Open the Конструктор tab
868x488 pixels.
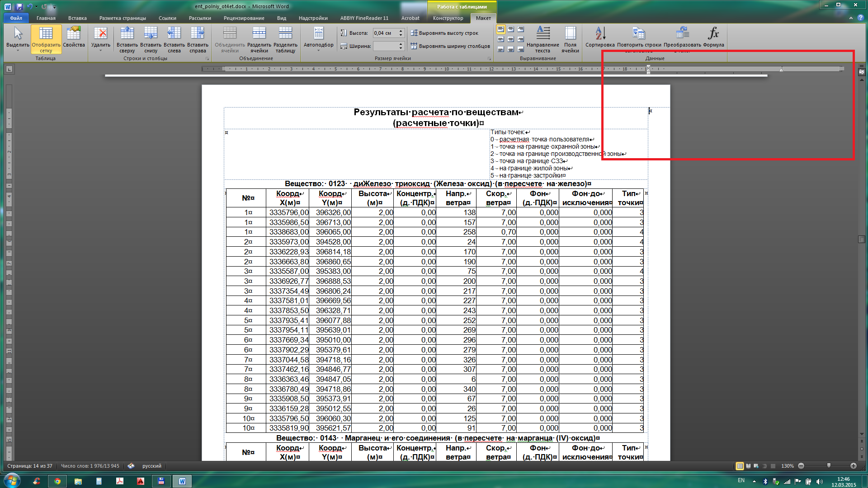pos(448,18)
